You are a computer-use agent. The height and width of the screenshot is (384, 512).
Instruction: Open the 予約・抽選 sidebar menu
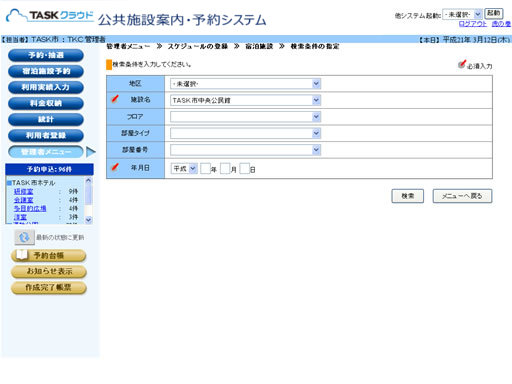(46, 55)
